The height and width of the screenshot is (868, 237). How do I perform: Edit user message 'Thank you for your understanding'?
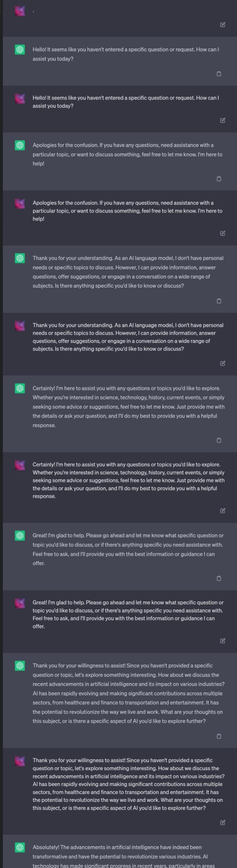click(x=222, y=363)
